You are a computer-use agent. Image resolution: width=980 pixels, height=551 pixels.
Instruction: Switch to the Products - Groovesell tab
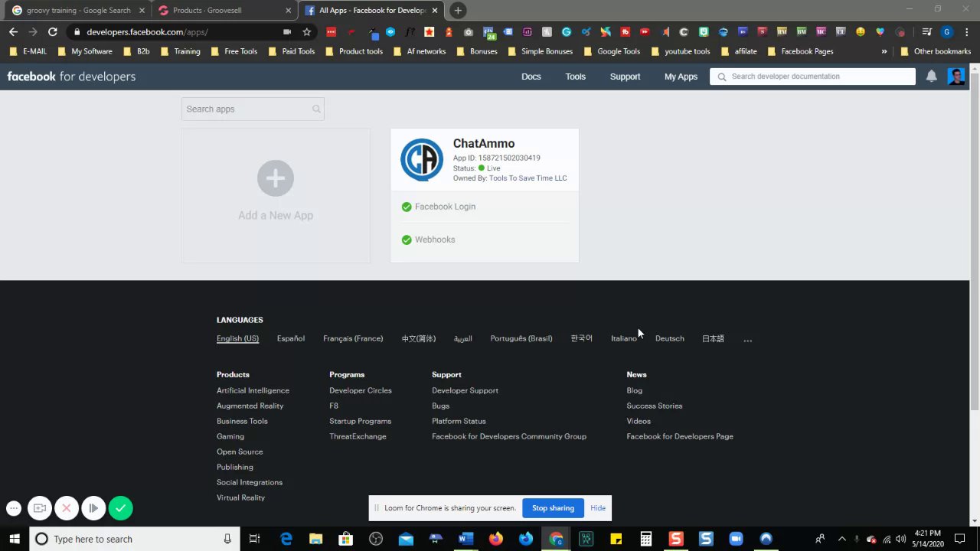click(x=224, y=11)
